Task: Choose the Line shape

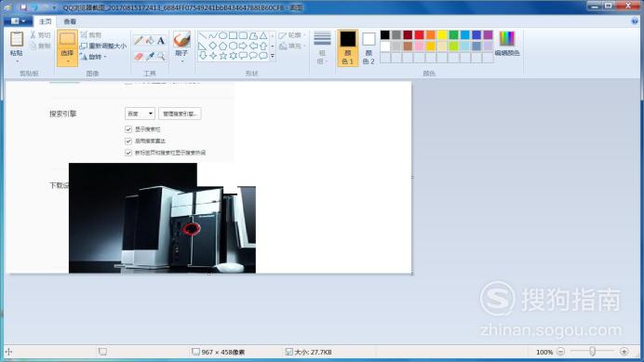Action: pos(203,35)
